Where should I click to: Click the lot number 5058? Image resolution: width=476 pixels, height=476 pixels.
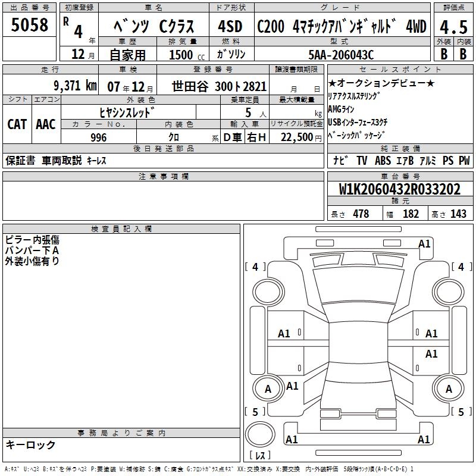tap(29, 24)
